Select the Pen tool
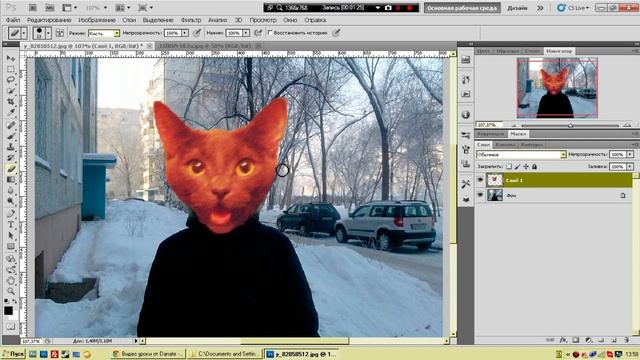 pyautogui.click(x=11, y=214)
